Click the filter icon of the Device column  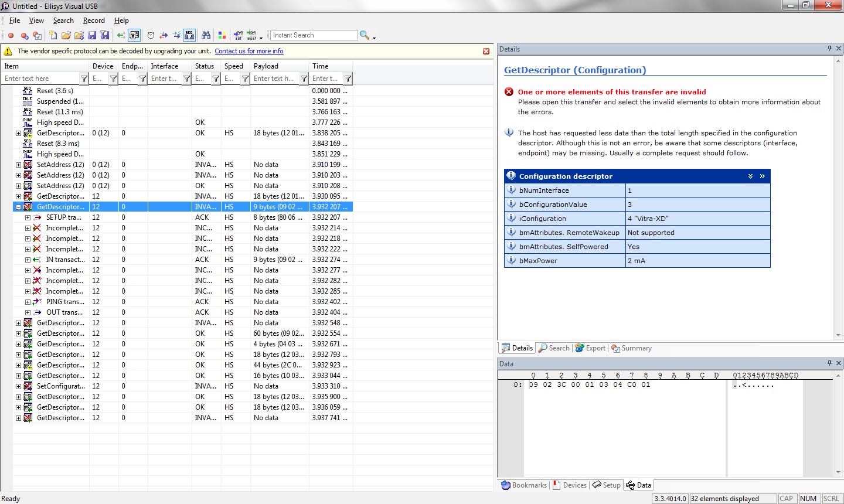point(113,79)
